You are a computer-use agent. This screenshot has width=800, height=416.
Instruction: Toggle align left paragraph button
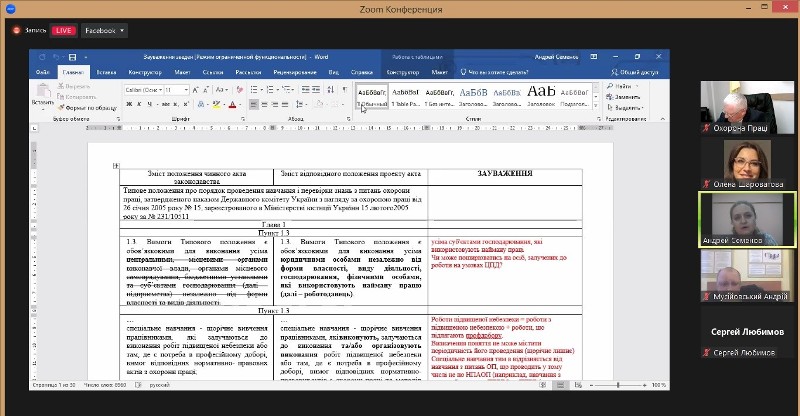pyautogui.click(x=254, y=104)
